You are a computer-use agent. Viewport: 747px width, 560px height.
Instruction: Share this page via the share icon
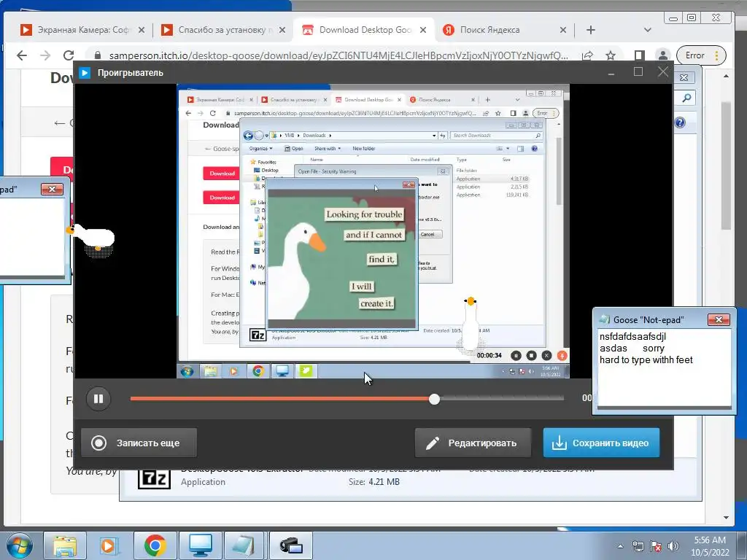(x=587, y=55)
